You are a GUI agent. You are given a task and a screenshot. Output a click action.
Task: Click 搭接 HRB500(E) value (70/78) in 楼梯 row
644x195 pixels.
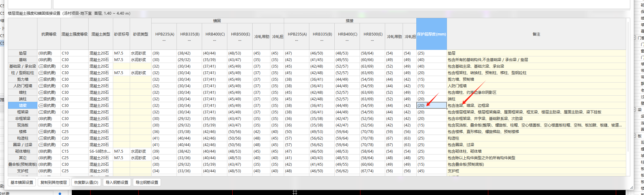click(x=373, y=132)
